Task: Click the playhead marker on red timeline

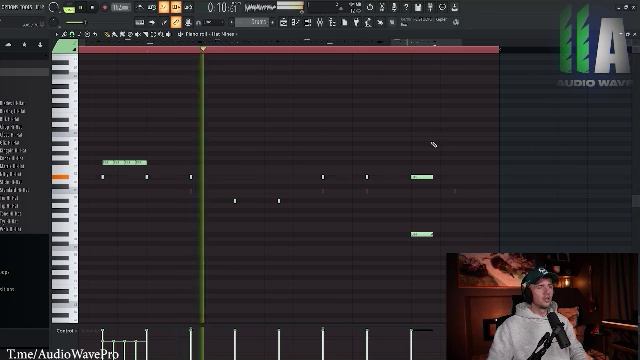Action: click(x=203, y=49)
